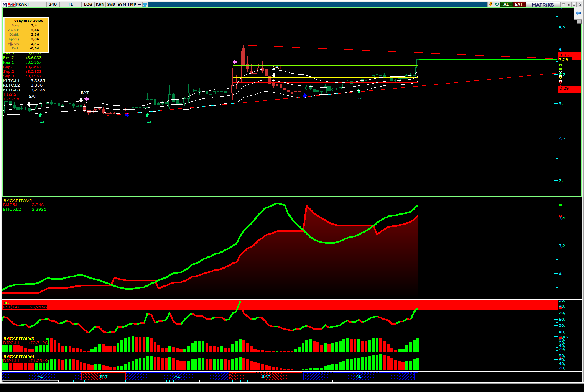Image resolution: width=584 pixels, height=392 pixels.
Task: Click the Twitter bird icon
Action: (x=145, y=5)
